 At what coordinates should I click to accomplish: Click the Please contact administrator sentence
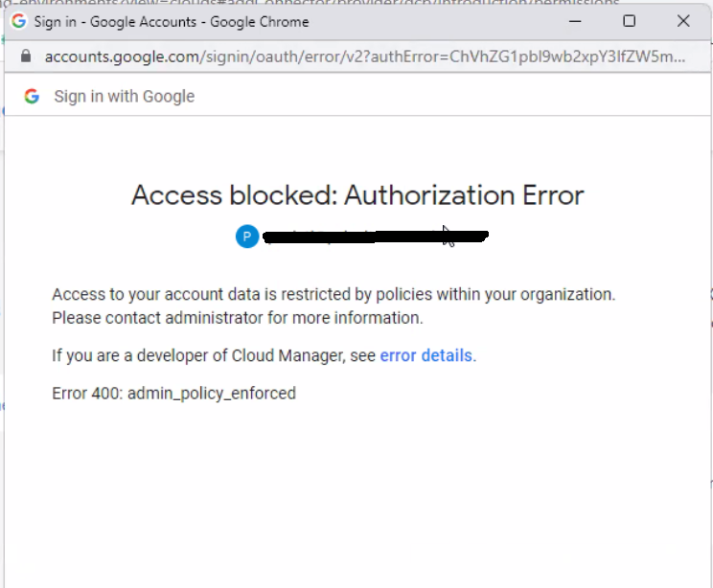tap(237, 317)
